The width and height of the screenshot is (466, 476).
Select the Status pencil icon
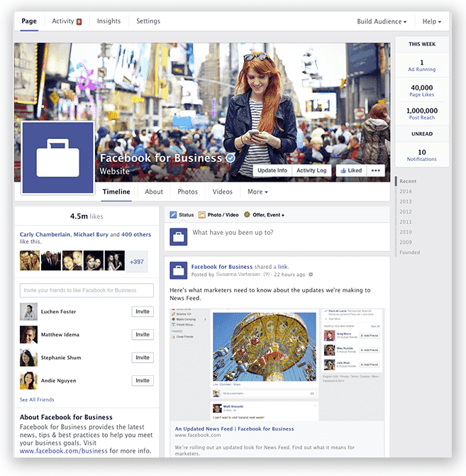pyautogui.click(x=173, y=215)
